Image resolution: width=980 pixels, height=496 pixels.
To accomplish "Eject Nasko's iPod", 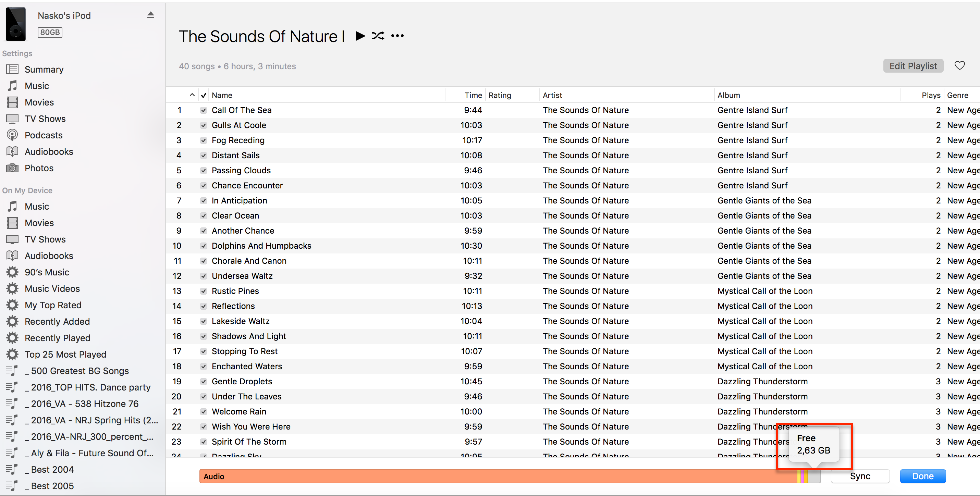I will click(151, 15).
